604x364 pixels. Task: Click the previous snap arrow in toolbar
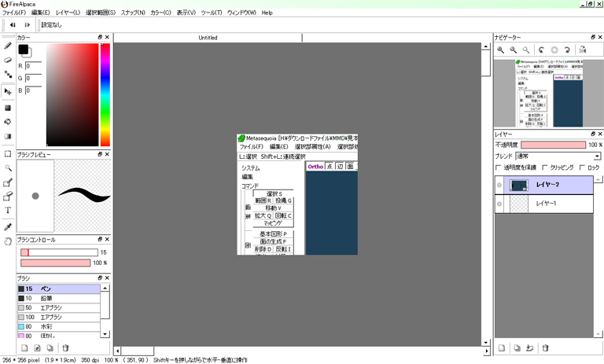coord(13,24)
